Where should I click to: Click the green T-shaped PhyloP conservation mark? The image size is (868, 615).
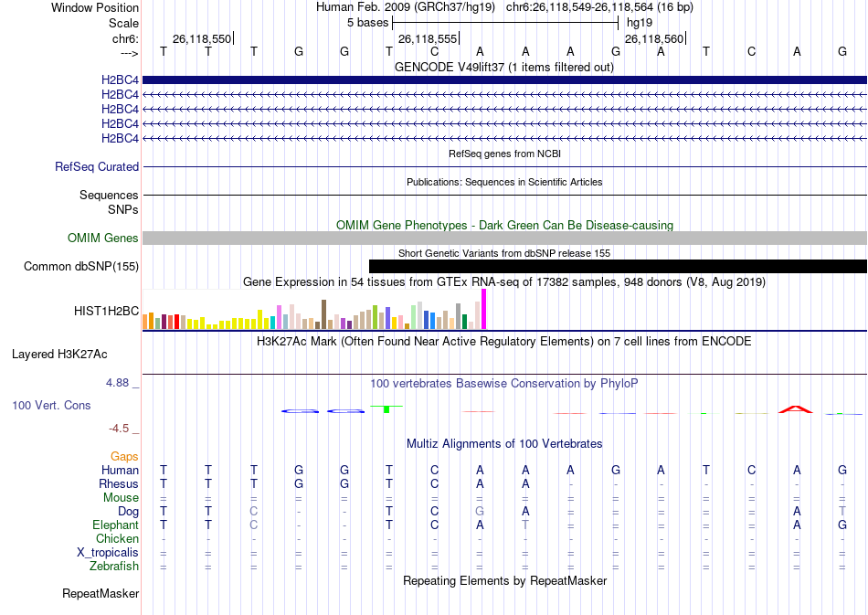tap(386, 409)
